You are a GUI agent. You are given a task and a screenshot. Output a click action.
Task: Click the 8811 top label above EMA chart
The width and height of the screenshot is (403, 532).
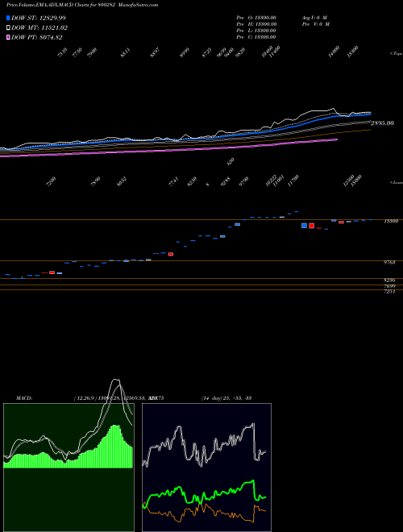tap(125, 52)
